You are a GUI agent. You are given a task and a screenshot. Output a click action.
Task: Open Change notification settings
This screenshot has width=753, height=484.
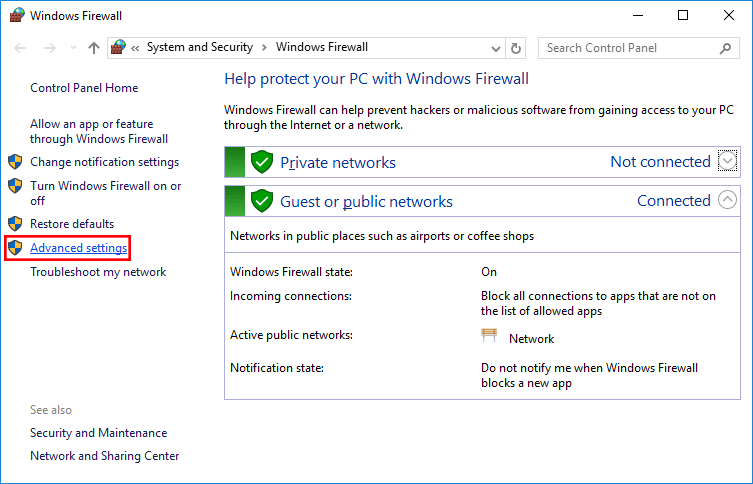[104, 162]
